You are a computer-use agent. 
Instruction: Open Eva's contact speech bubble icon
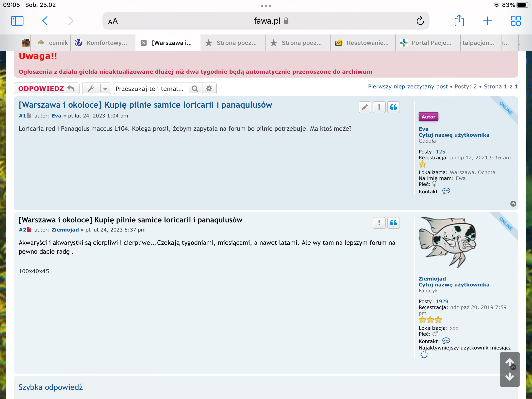446,191
